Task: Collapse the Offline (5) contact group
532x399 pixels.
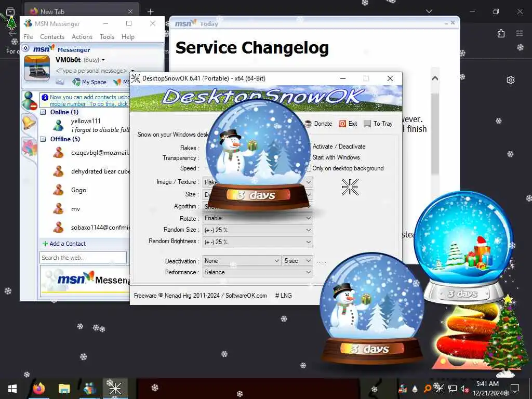Action: (x=43, y=139)
